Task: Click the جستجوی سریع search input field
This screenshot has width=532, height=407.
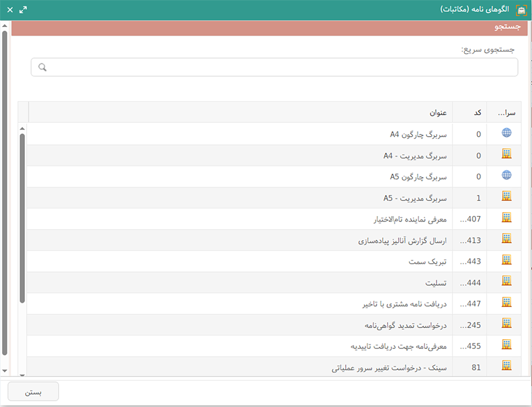Action: pyautogui.click(x=274, y=67)
